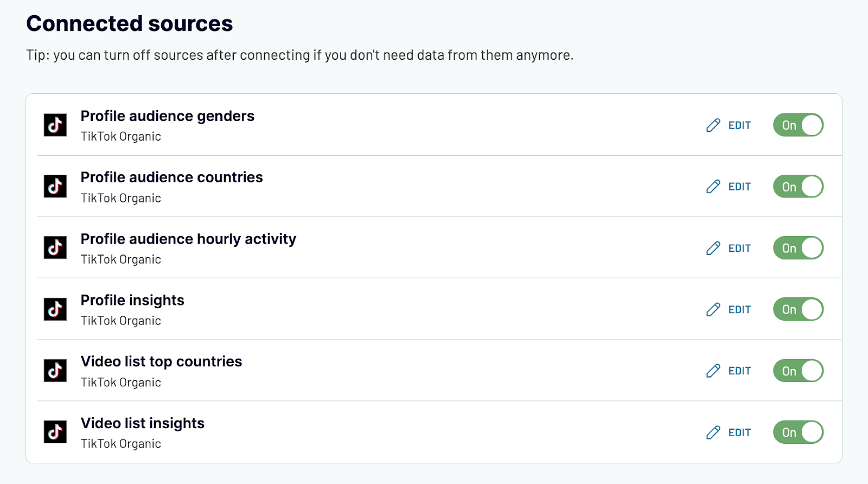The image size is (868, 484).
Task: Click pencil icon for Video list insights
Action: [x=713, y=432]
